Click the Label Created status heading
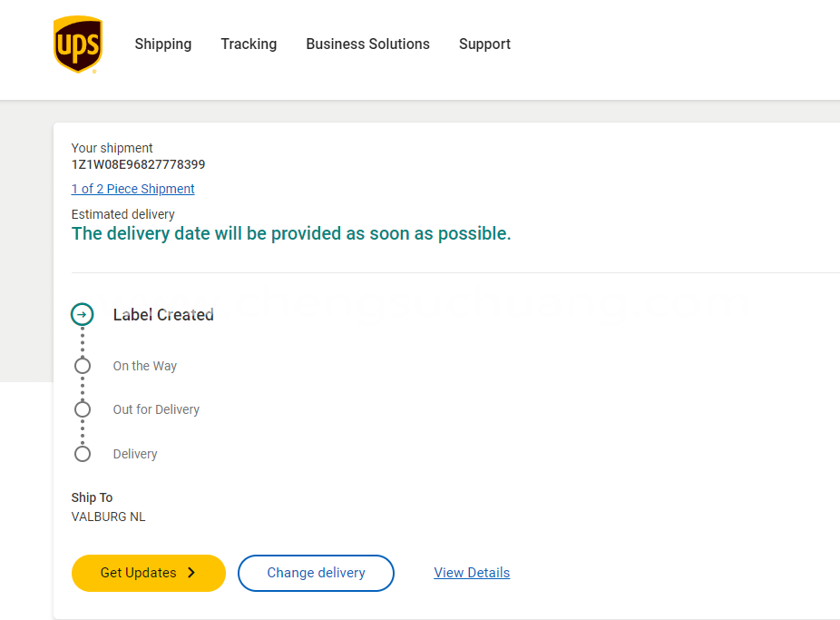This screenshot has width=840, height=620. coord(163,315)
